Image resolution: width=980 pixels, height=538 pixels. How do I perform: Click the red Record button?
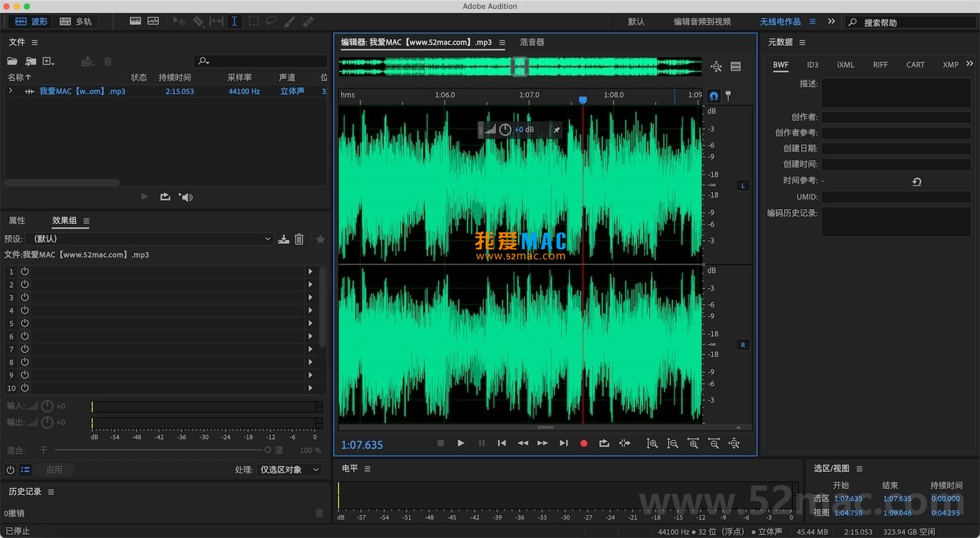(x=583, y=443)
